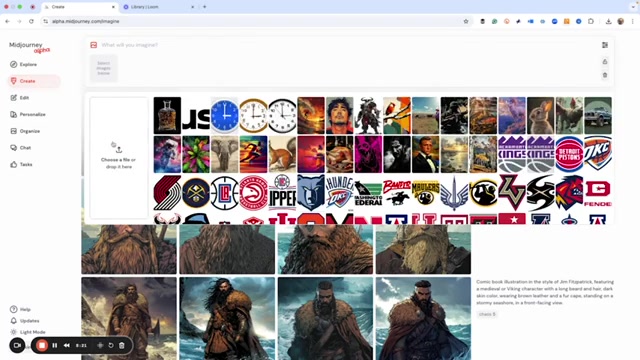Click Choose a file upload area
Viewport: 640px width, 360px height.
pos(119,157)
